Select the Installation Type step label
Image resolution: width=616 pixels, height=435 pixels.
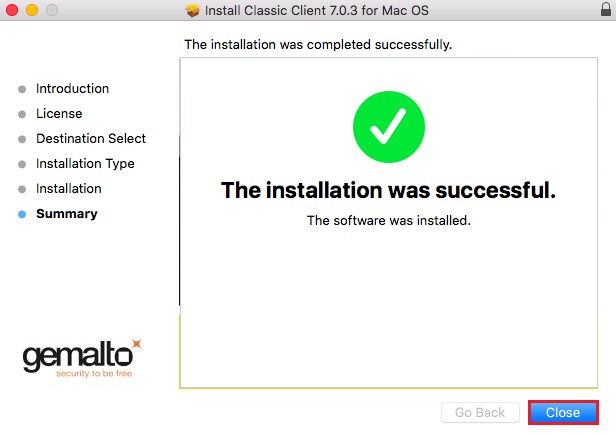click(x=85, y=163)
